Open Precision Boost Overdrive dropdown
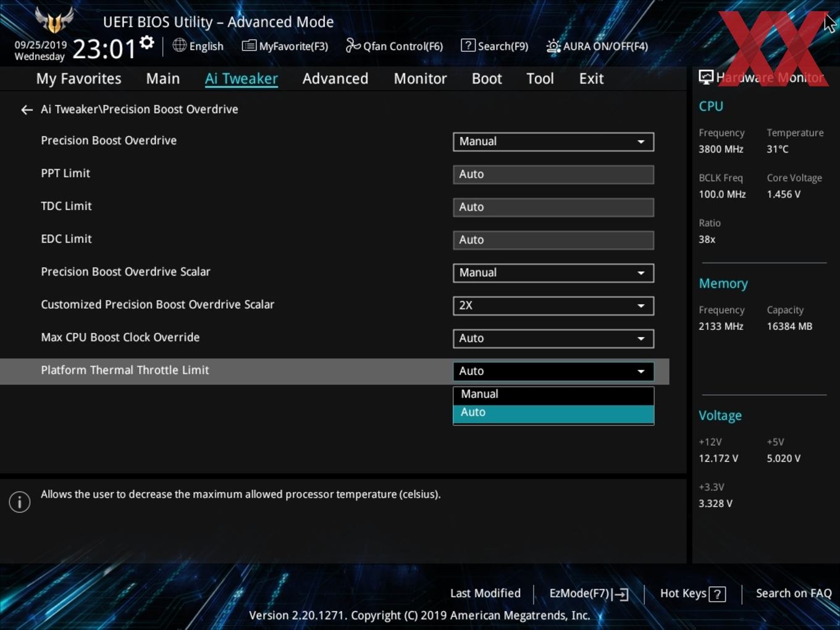 pos(553,141)
